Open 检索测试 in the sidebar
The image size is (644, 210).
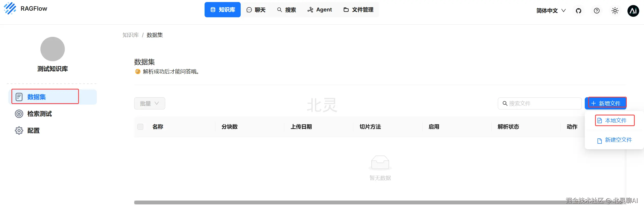pos(53,114)
